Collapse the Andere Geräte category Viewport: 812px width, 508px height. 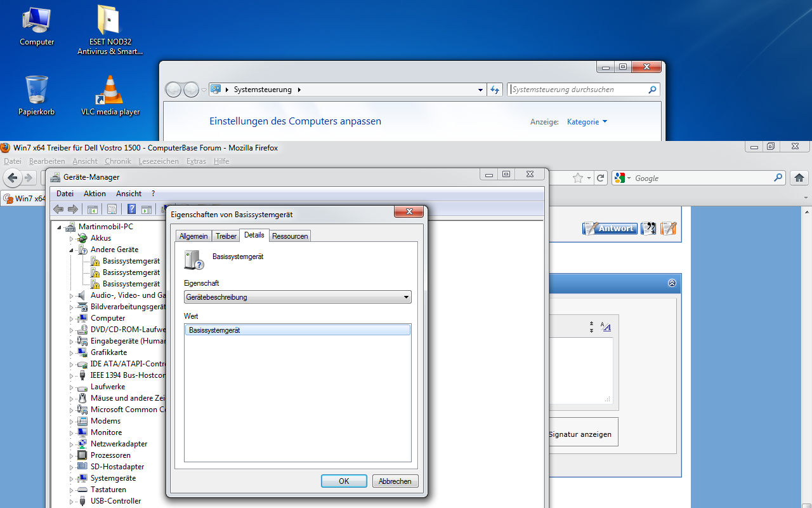click(72, 250)
